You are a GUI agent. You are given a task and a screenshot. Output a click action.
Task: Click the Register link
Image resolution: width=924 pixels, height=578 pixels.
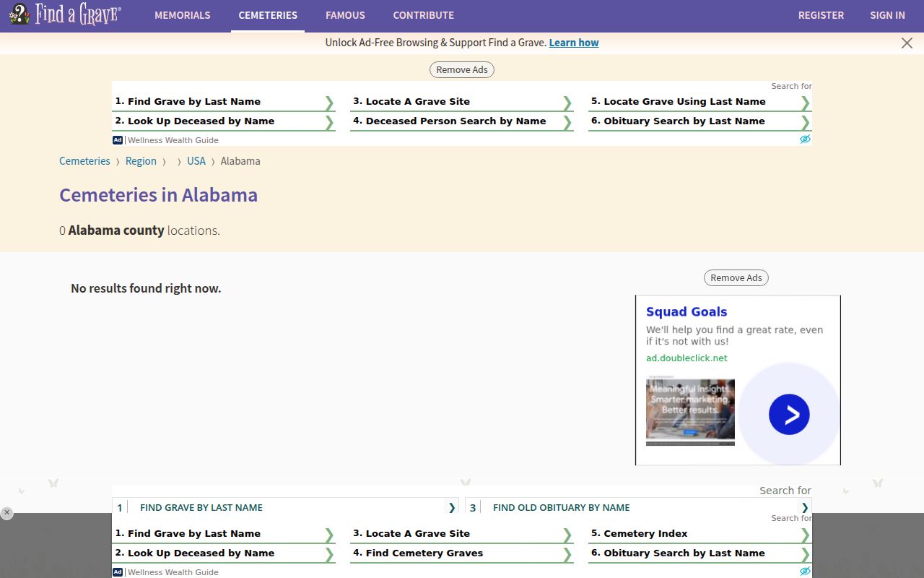[821, 15]
